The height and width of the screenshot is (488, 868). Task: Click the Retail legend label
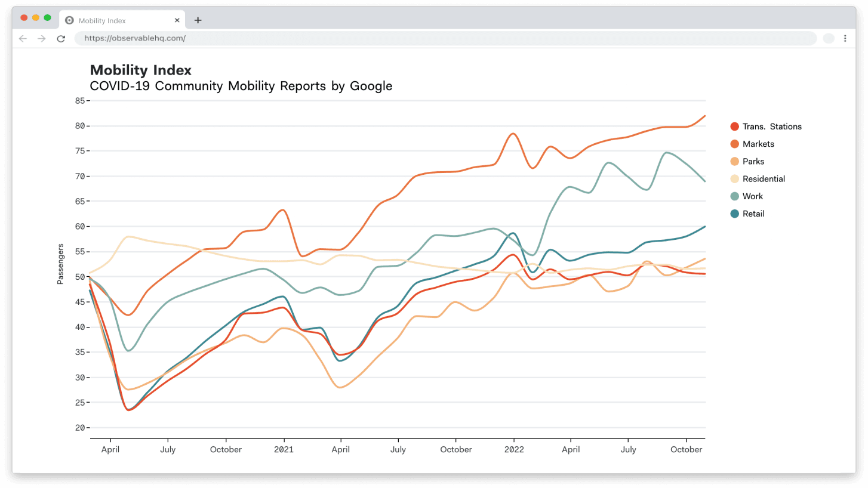[753, 214]
